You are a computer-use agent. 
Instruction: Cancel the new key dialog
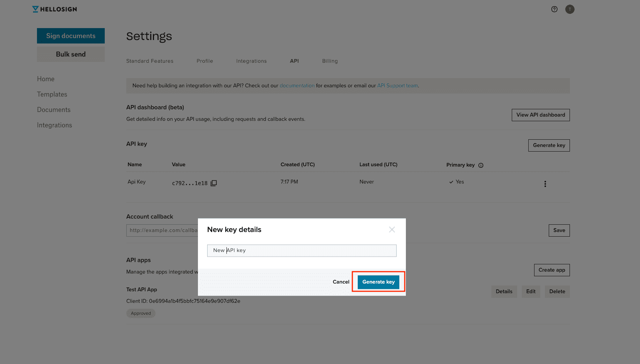tap(340, 282)
